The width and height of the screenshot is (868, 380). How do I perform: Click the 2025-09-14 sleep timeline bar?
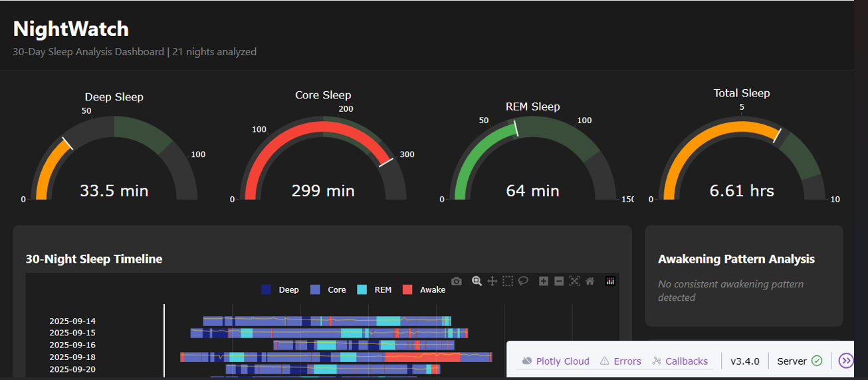pos(327,321)
